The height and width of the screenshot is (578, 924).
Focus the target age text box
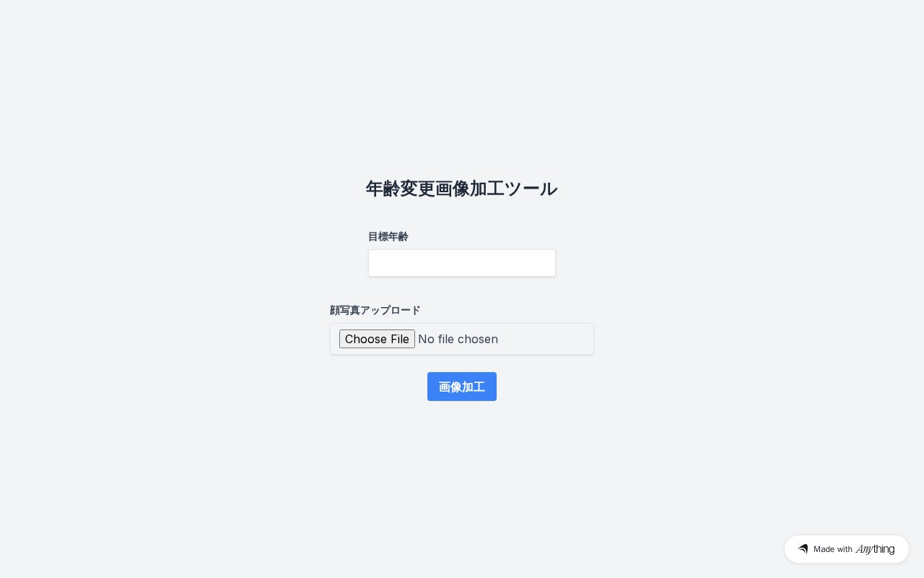(x=462, y=263)
